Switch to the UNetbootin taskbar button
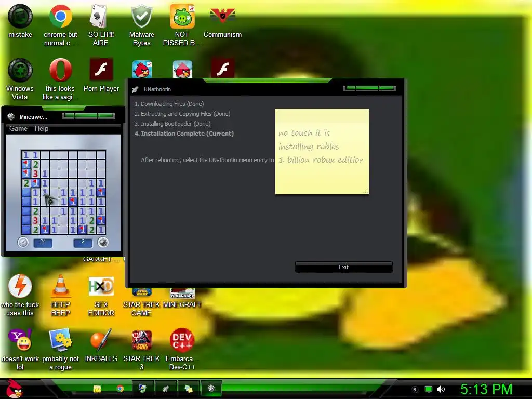This screenshot has width=532, height=399. click(x=166, y=389)
